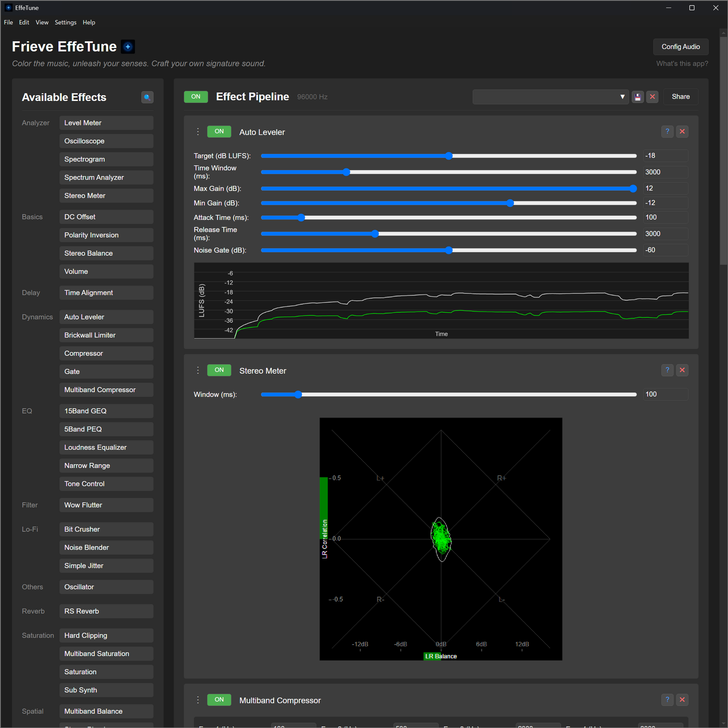Click the search icon in Available Effects
This screenshot has height=728, width=728.
coord(147,97)
